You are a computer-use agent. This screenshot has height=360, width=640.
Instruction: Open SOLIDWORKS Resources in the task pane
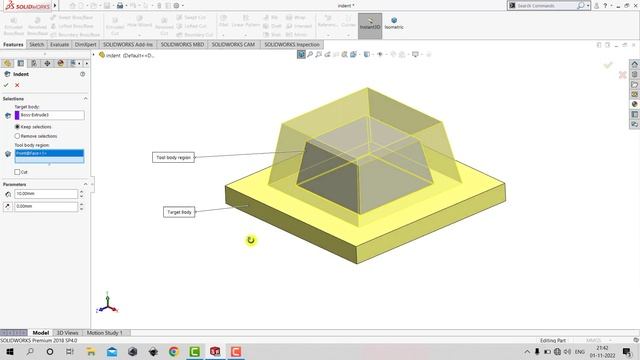(x=634, y=64)
